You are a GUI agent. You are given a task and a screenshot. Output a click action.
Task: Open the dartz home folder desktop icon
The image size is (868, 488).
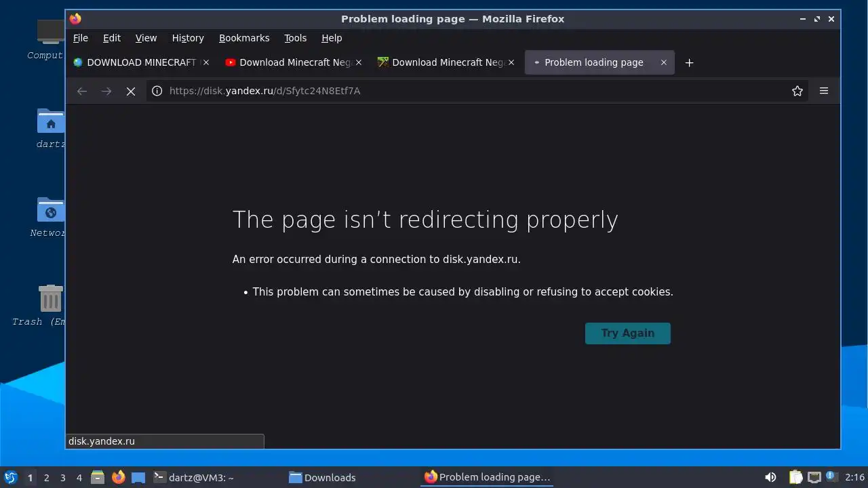(x=50, y=129)
